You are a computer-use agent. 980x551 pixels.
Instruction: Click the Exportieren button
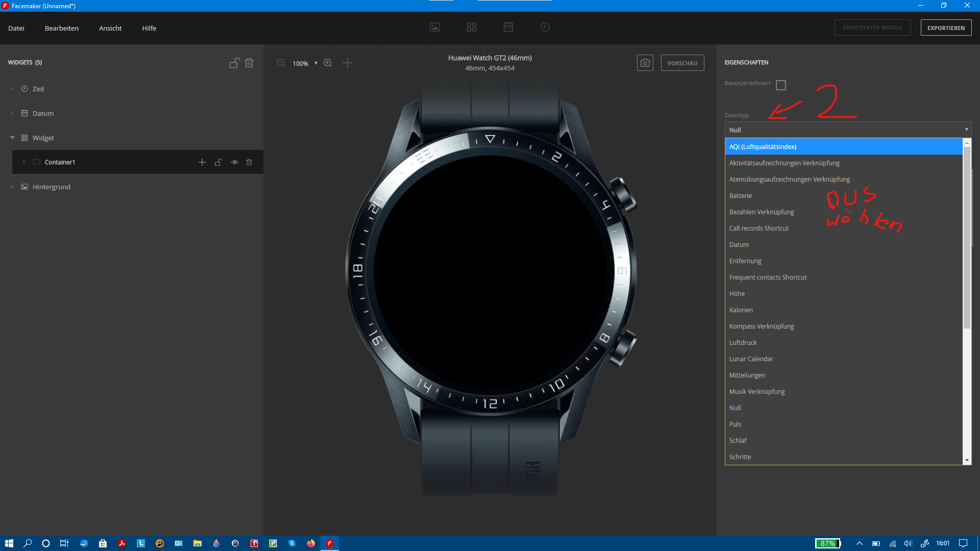click(946, 28)
